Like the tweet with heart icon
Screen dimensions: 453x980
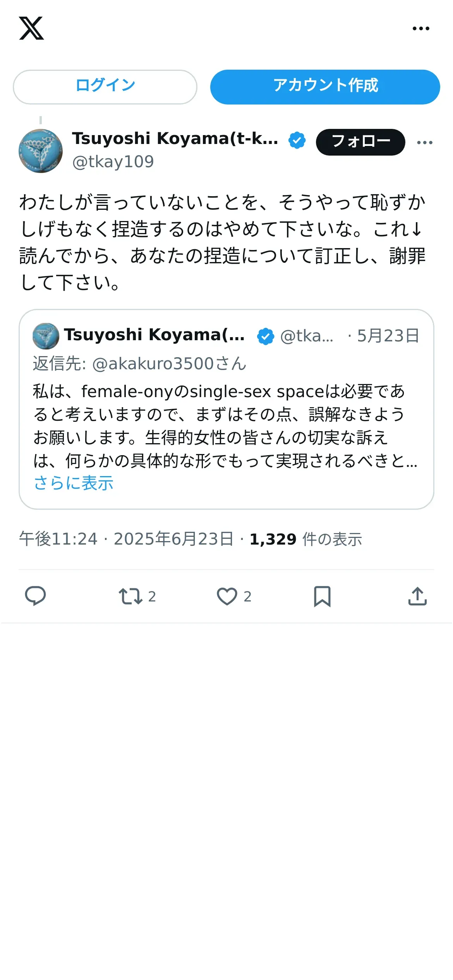(x=227, y=596)
